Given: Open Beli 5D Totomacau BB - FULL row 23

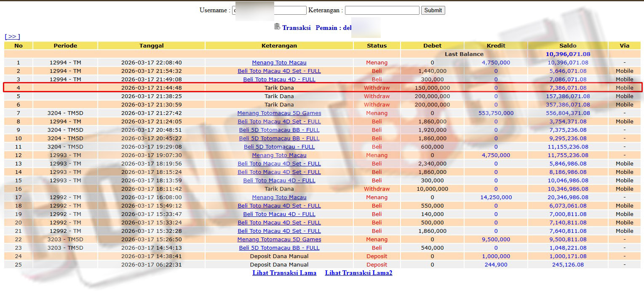Looking at the screenshot, I should coord(279,248).
